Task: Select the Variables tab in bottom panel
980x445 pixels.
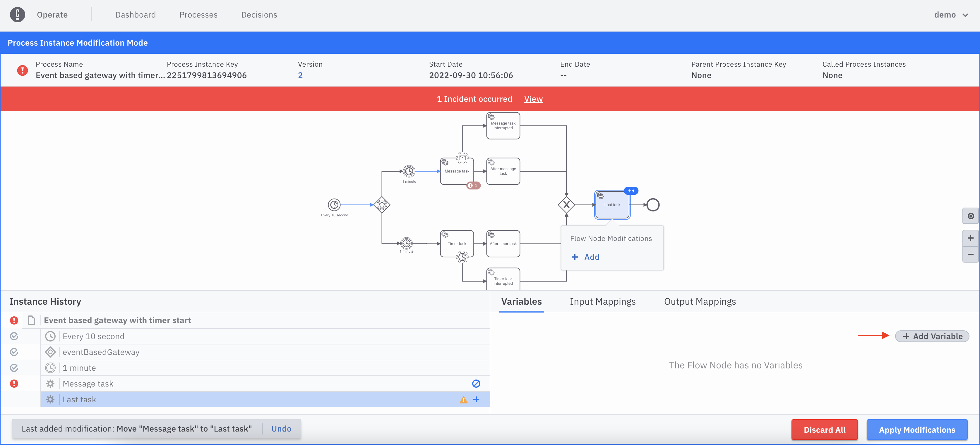Action: [521, 302]
